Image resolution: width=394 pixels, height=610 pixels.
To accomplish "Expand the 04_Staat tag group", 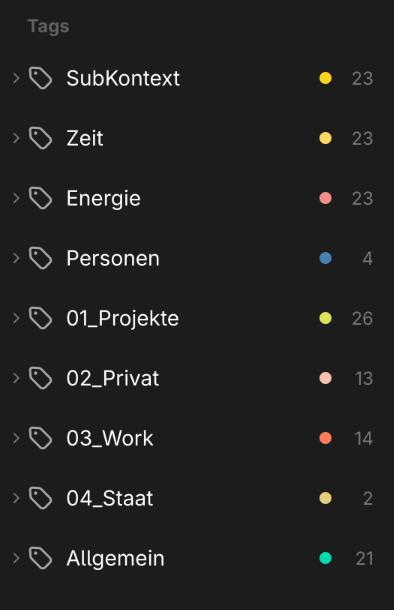I will (x=16, y=498).
